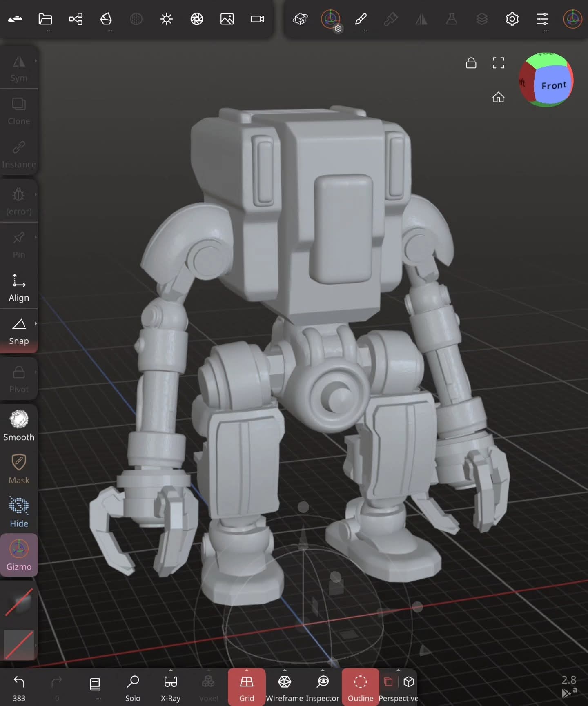Reset view with the home icon

point(498,97)
